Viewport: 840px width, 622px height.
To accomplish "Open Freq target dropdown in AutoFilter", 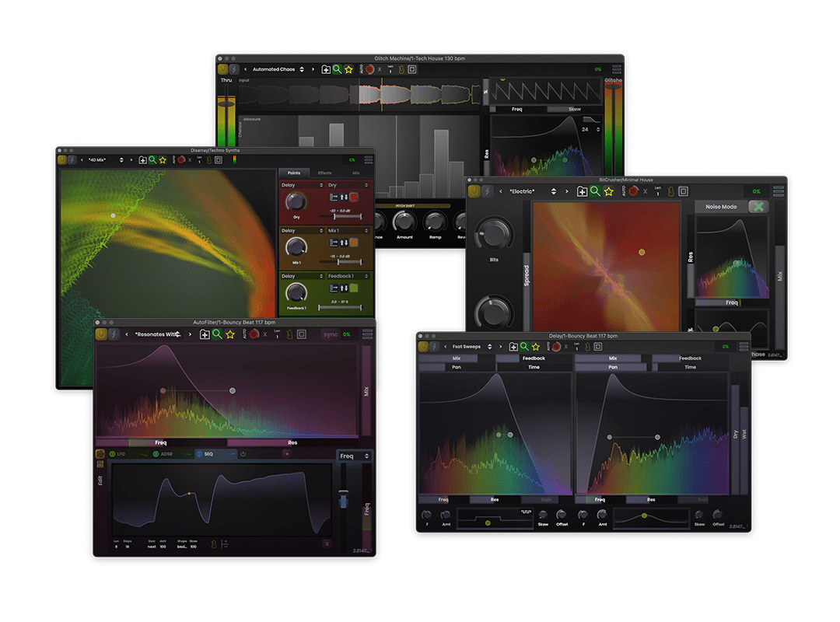I will click(354, 456).
